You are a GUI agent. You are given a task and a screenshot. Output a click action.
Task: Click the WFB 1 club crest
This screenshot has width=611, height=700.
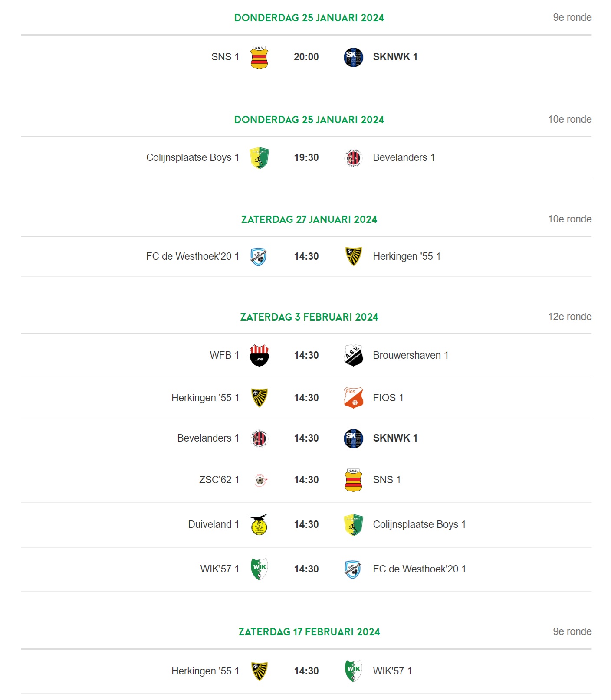(259, 356)
